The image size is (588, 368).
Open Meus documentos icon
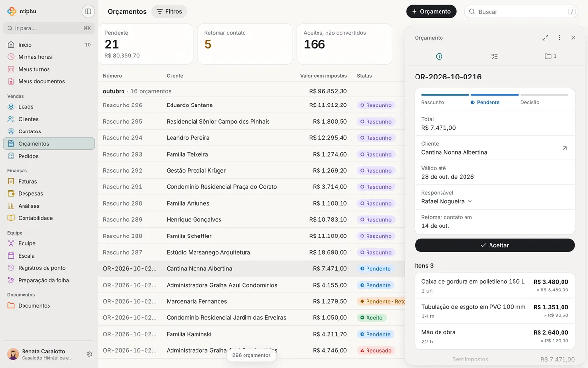coord(11,81)
